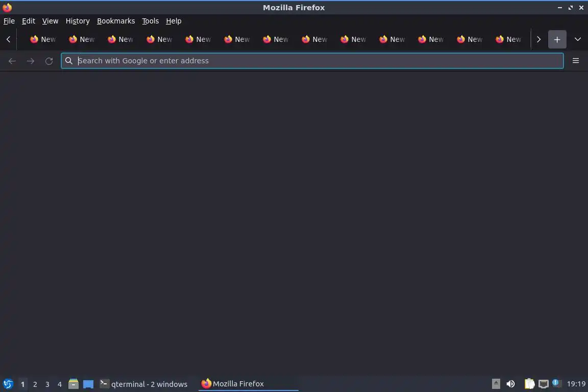Viewport: 588px width, 392px height.
Task: Switch to virtual desktop 4
Action: click(59, 384)
